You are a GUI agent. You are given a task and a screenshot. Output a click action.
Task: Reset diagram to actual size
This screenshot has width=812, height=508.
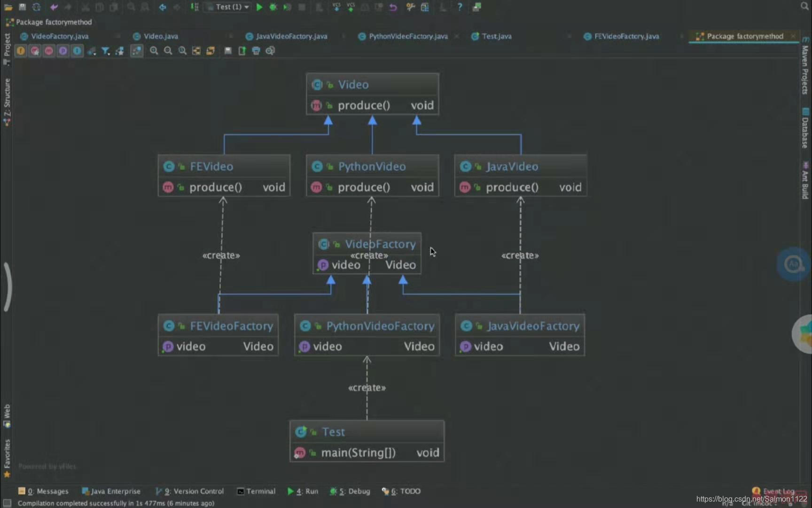(182, 51)
